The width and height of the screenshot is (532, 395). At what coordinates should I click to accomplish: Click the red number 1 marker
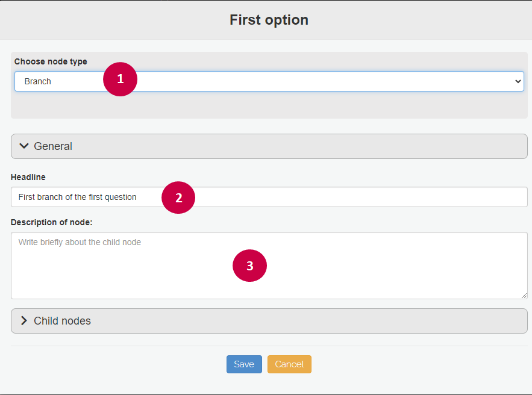pyautogui.click(x=120, y=79)
